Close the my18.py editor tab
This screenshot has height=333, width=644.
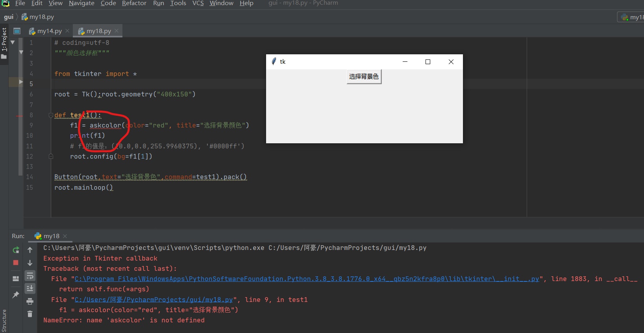117,31
